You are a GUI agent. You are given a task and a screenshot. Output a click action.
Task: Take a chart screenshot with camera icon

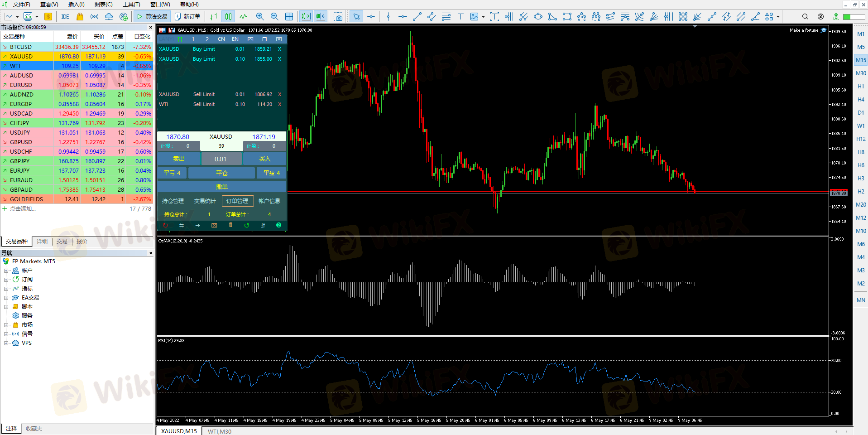click(338, 17)
